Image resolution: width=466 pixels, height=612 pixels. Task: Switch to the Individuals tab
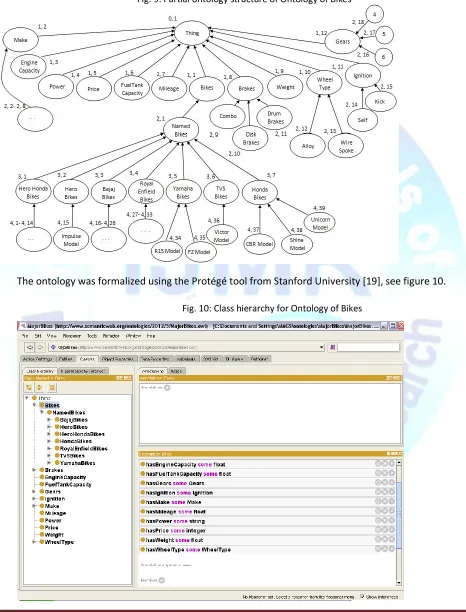point(186,359)
